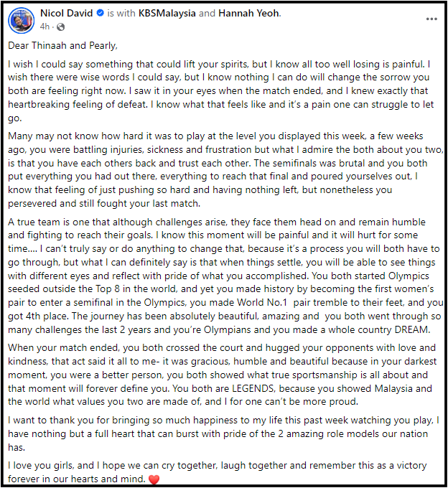Click the paragraph starting 'I want to thank'
The height and width of the screenshot is (488, 448).
pos(223,433)
